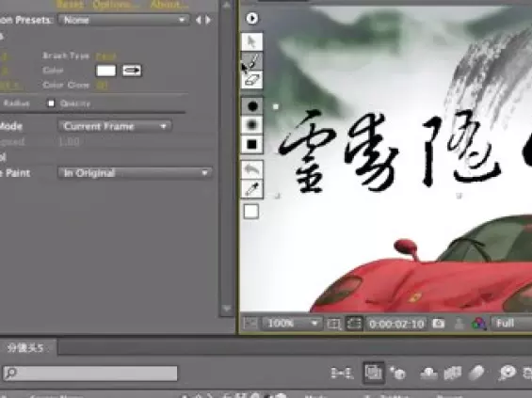
Task: Pick the hard round brush shape
Action: pyautogui.click(x=251, y=106)
